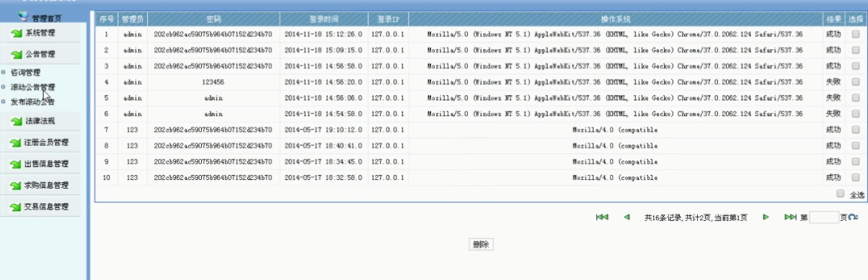Viewport: 868px width, 280px height.
Task: Click the 序号 column header
Action: coord(106,19)
